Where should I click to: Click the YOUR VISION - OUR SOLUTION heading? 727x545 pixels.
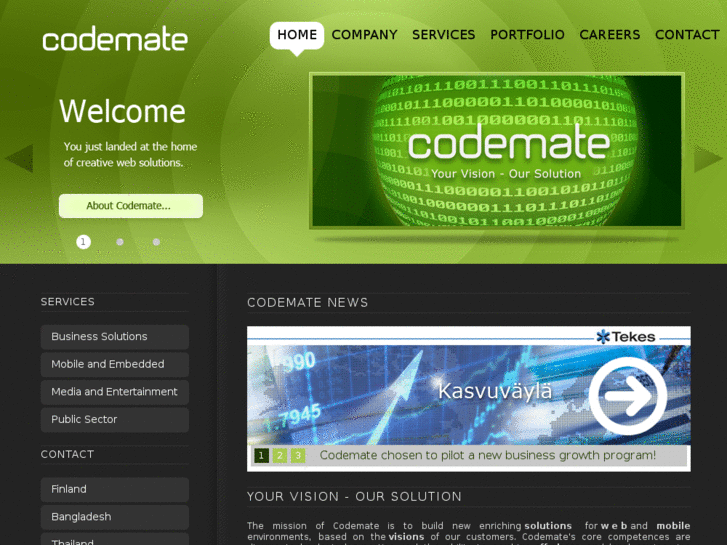pos(354,497)
